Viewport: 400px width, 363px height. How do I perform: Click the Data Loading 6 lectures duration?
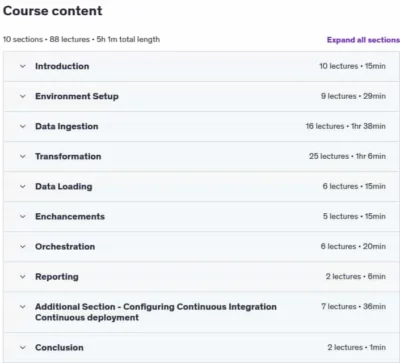point(354,186)
